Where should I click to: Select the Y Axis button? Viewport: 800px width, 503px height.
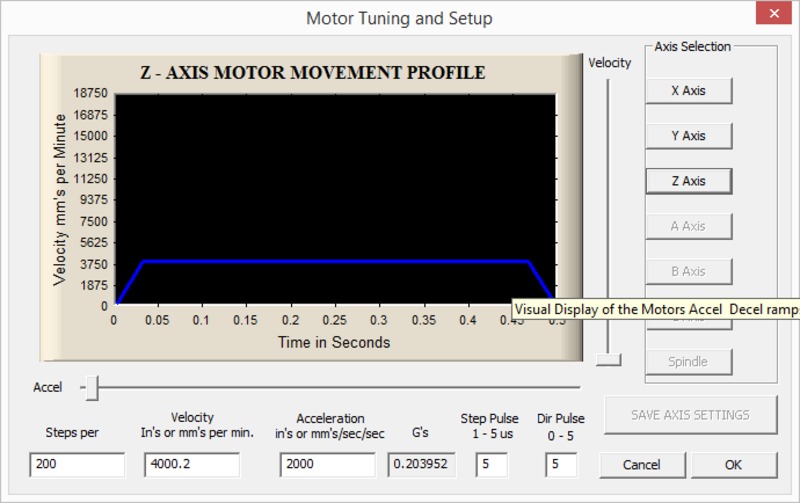688,135
